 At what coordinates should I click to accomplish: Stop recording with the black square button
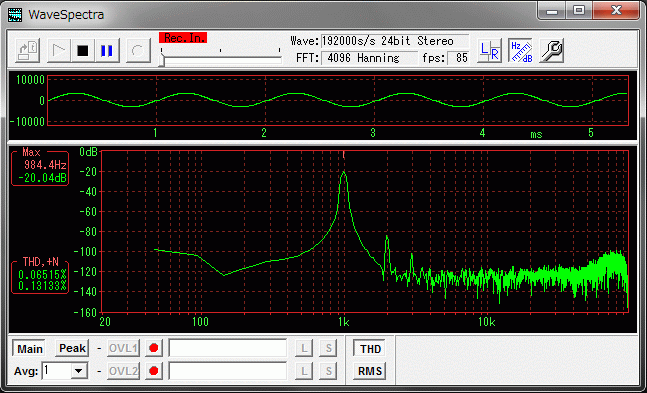click(x=83, y=50)
